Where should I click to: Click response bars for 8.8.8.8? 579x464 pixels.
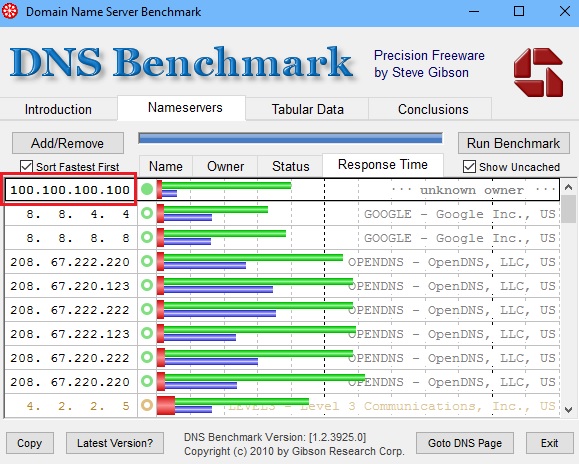(222, 237)
